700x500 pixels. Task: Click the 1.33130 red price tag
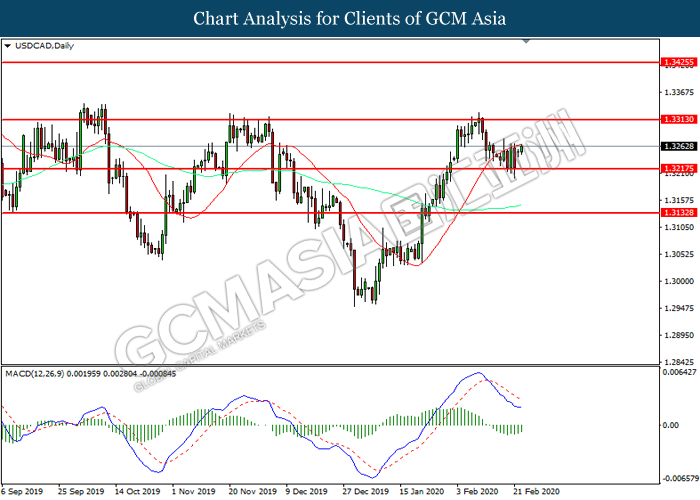click(x=678, y=119)
